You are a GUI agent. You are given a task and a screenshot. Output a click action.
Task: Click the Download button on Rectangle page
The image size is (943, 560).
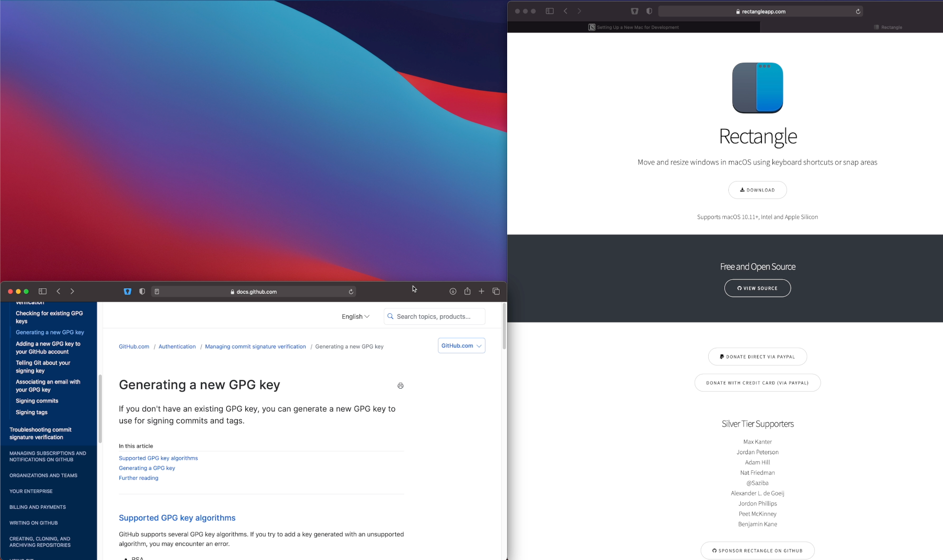point(757,190)
